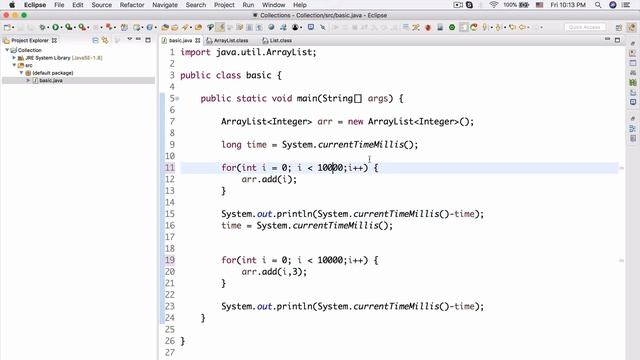Open the New wizard dropdown arrow

tap(13, 27)
